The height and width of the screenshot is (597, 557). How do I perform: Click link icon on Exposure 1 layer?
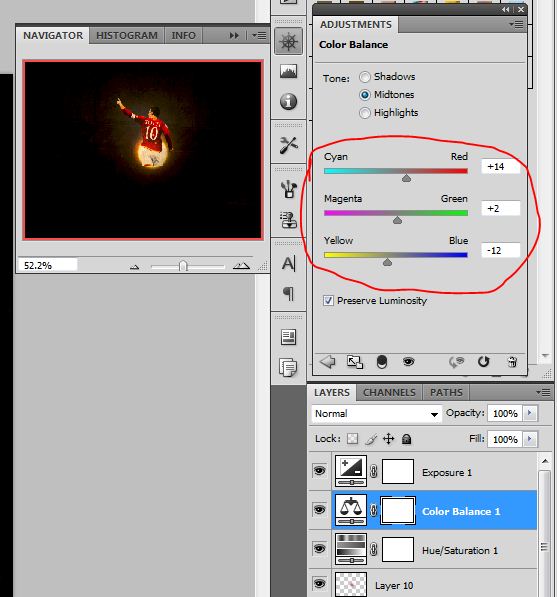(x=374, y=472)
